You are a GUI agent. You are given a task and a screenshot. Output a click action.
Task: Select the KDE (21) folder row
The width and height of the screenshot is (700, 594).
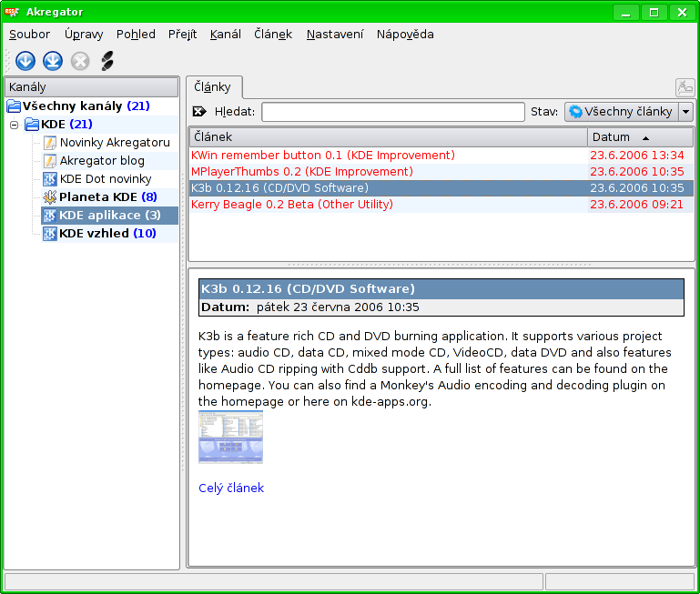(66, 124)
